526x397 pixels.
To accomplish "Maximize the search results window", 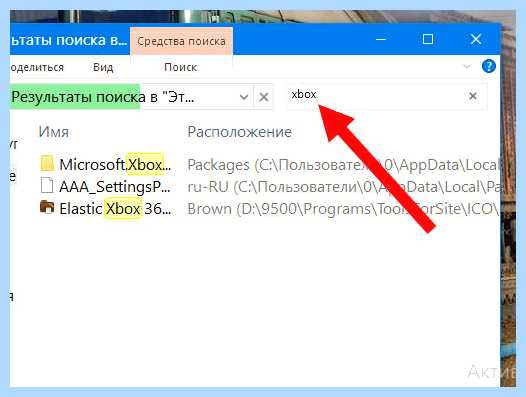I will pyautogui.click(x=427, y=39).
